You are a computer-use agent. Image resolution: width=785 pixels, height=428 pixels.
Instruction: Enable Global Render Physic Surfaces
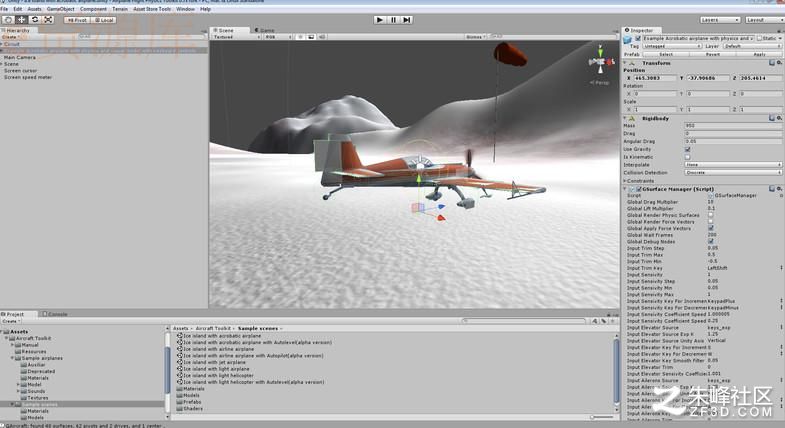click(x=710, y=215)
